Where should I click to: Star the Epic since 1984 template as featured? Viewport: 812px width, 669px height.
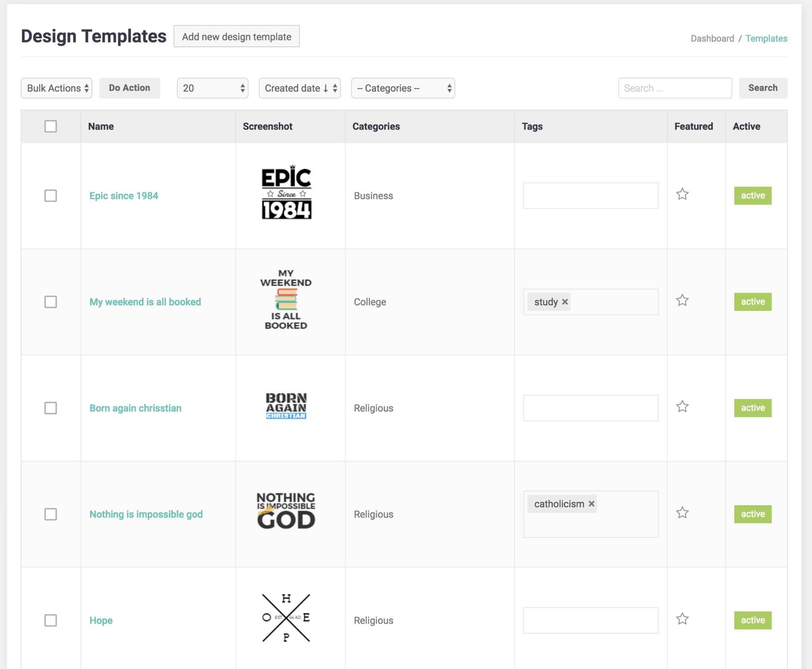coord(682,194)
